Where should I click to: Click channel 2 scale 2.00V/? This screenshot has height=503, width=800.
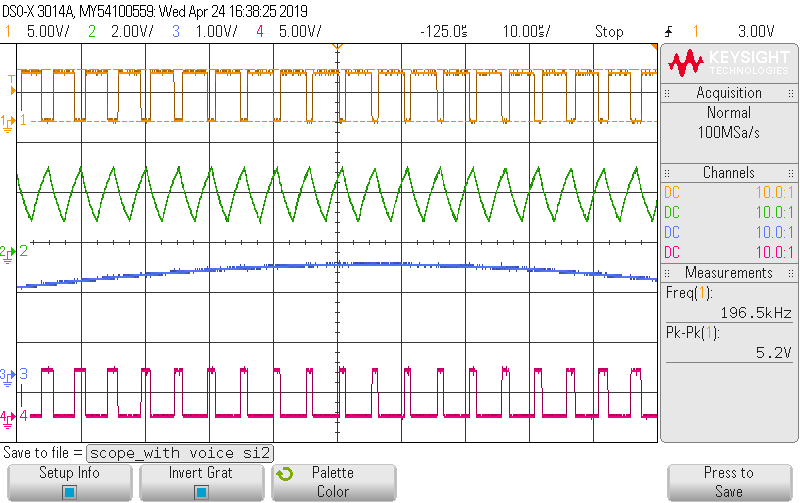[x=132, y=32]
